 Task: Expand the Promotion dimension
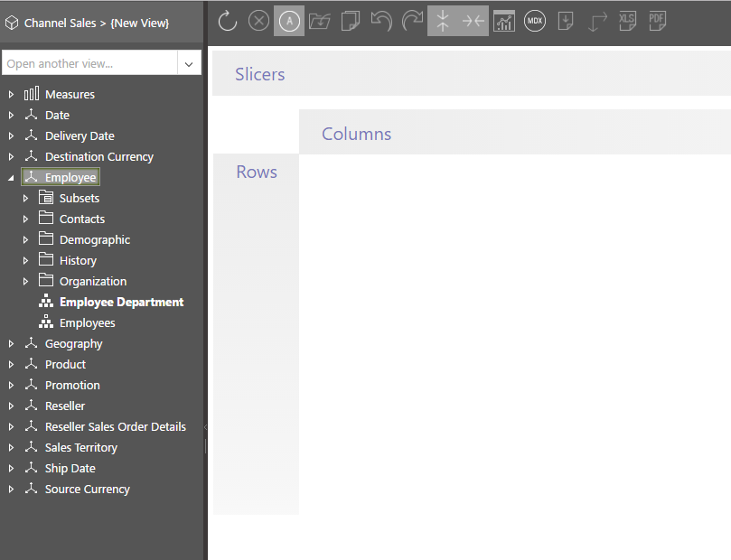(x=11, y=386)
